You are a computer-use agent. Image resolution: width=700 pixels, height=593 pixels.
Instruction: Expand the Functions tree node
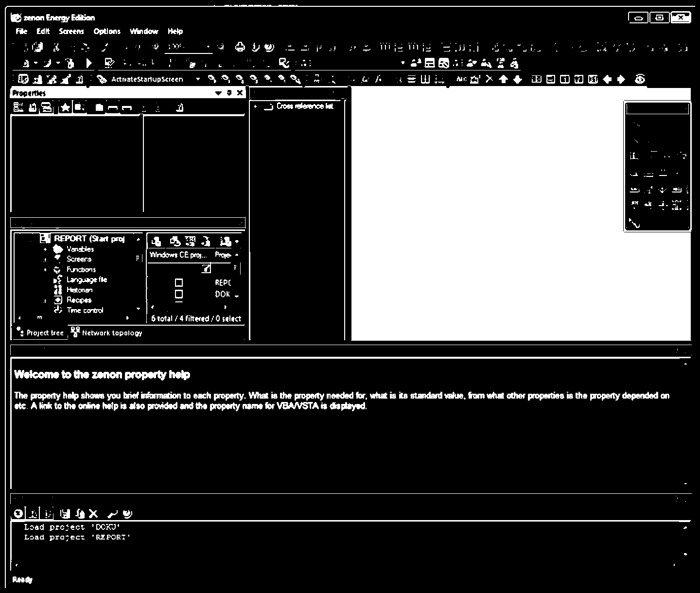pos(45,270)
